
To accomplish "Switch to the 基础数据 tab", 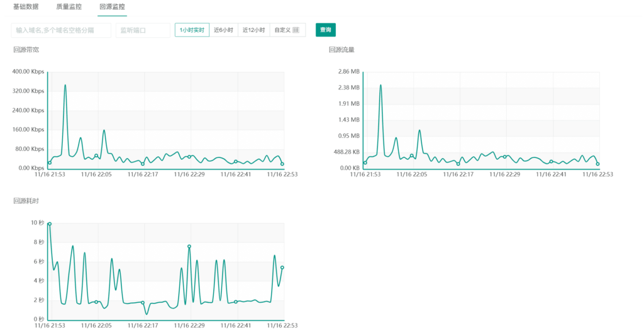I will coord(26,7).
